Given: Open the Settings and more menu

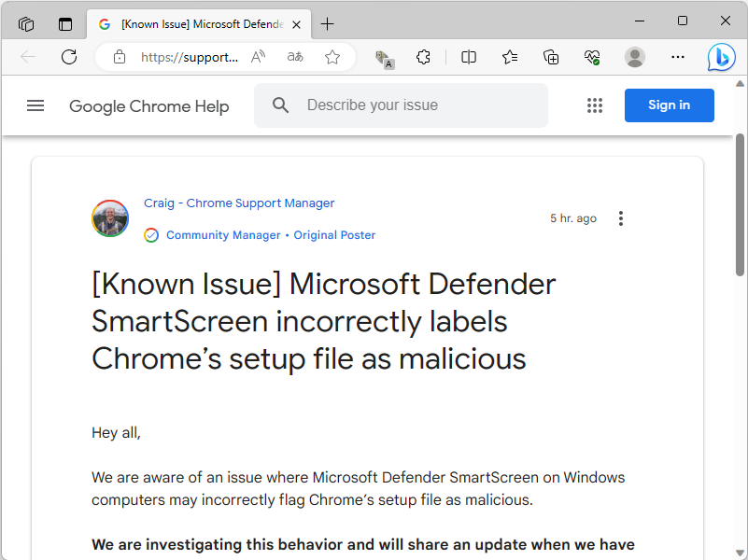Looking at the screenshot, I should [677, 57].
